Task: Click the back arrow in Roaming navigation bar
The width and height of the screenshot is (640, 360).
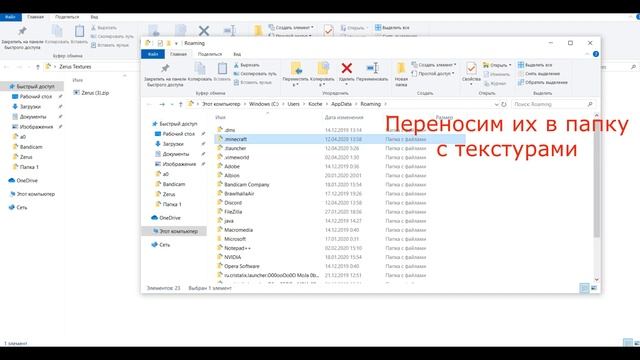Action: [149, 104]
